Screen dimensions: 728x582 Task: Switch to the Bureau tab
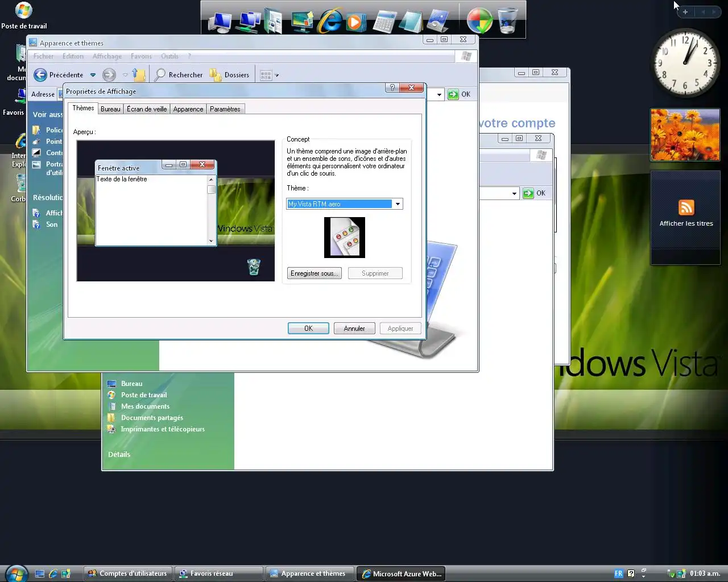[110, 109]
